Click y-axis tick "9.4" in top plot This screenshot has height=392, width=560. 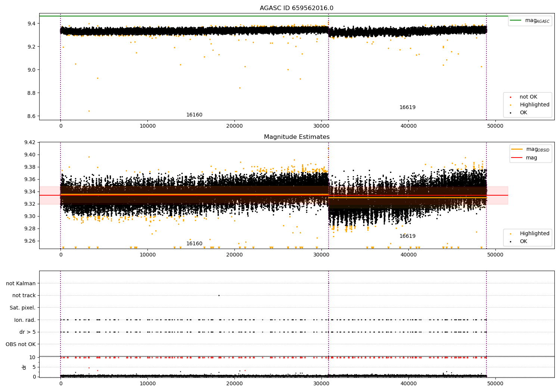31,24
